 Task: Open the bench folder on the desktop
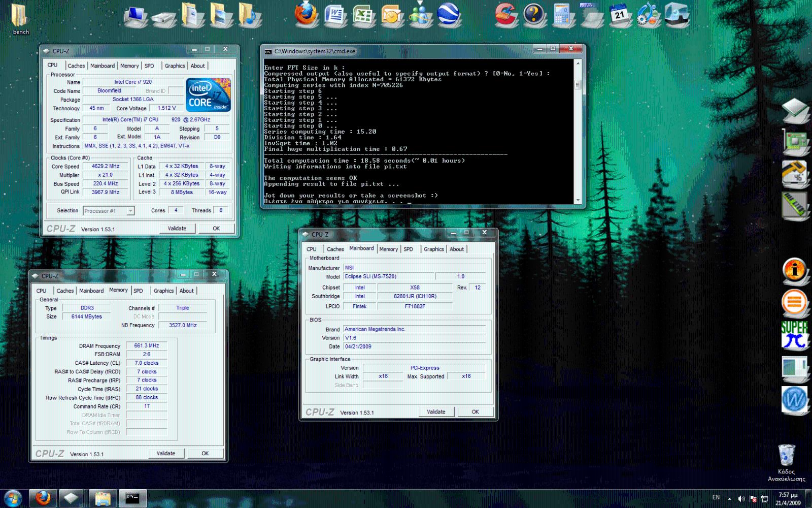[x=20, y=19]
